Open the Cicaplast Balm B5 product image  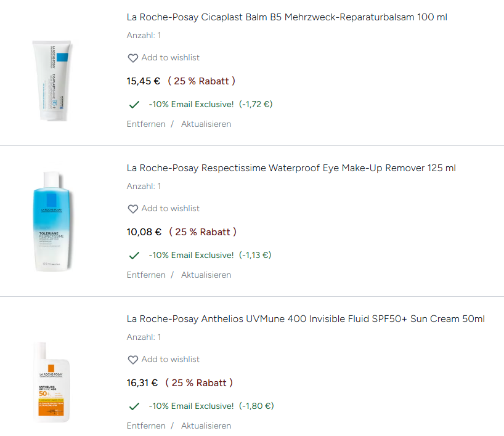coord(52,80)
